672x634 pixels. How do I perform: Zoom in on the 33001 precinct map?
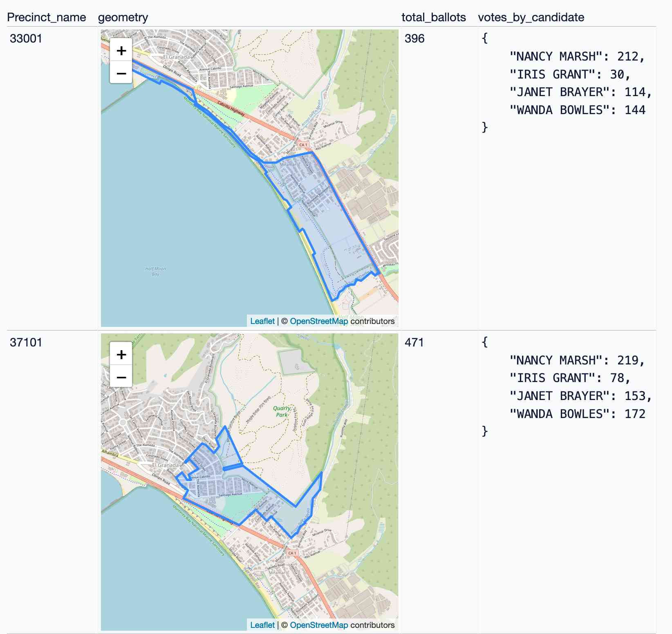(121, 50)
